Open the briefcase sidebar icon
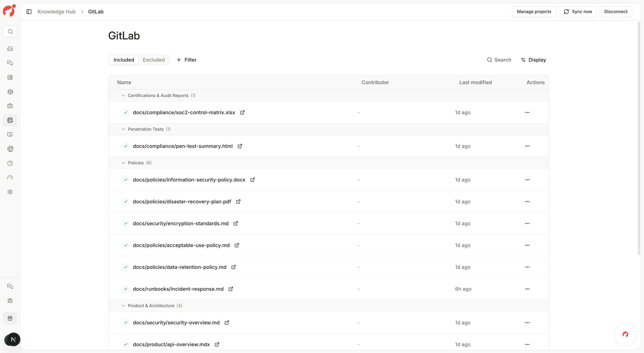644x353 pixels. click(x=10, y=106)
